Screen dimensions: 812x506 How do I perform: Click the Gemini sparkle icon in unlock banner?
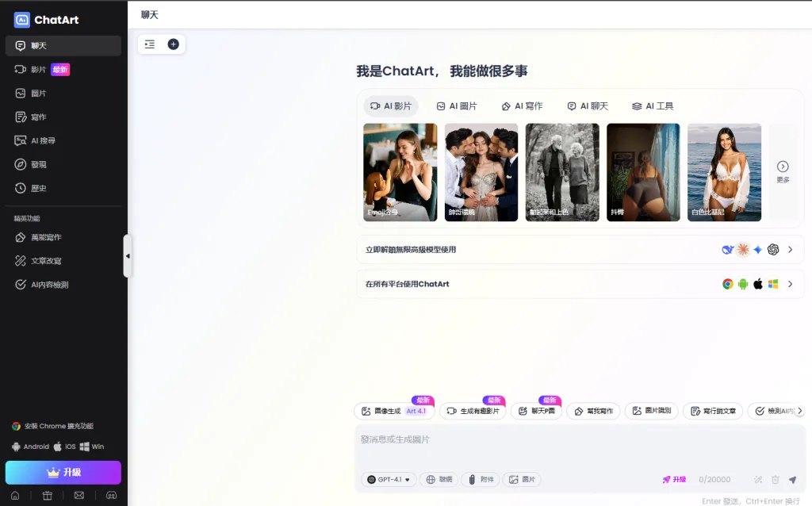pyautogui.click(x=757, y=250)
